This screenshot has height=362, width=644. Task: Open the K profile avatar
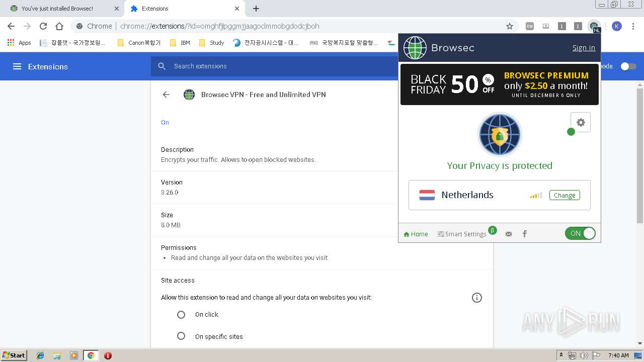617,26
